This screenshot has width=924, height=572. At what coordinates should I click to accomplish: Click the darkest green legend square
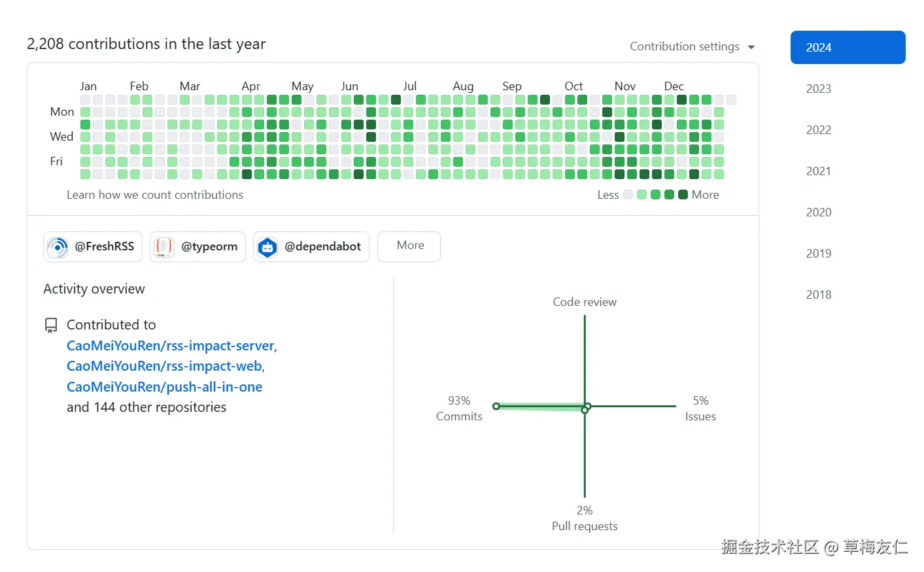(683, 194)
